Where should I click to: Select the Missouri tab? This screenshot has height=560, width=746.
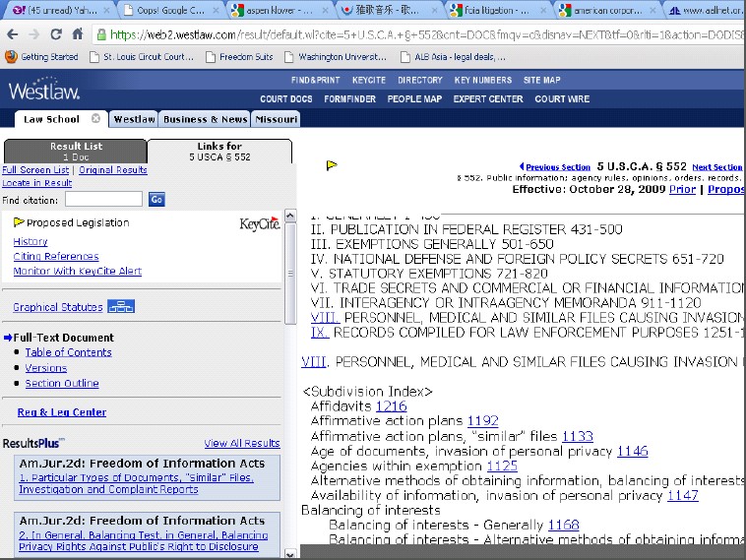point(276,119)
